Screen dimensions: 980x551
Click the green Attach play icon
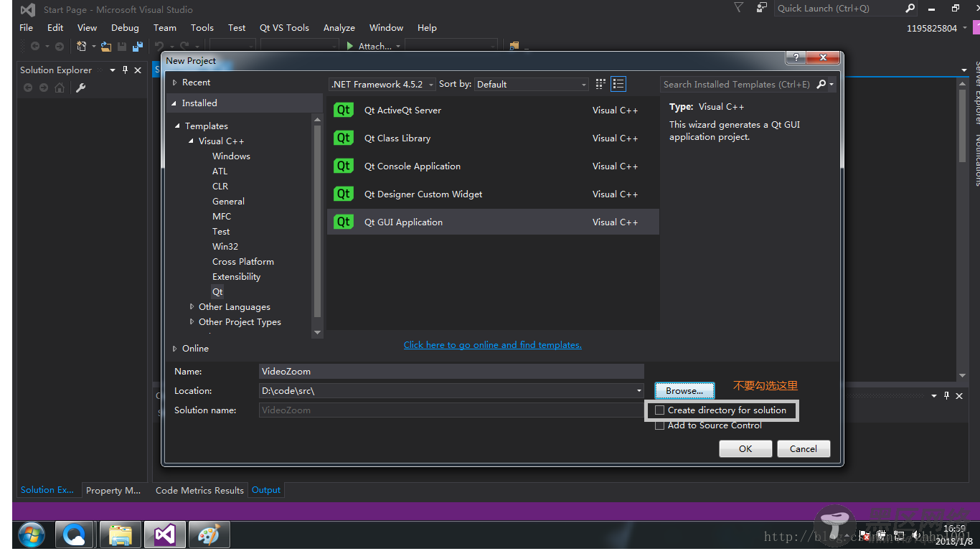coord(350,46)
